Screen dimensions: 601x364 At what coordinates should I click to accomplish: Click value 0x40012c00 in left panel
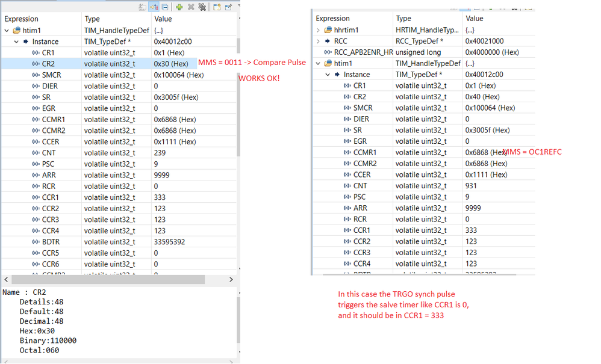(173, 42)
